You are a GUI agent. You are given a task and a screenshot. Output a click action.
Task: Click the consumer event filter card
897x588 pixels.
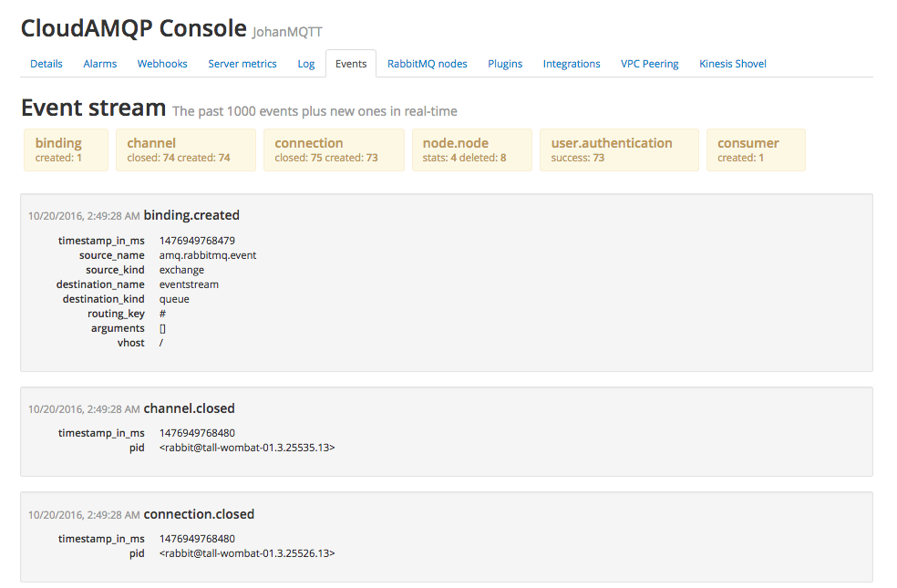[x=757, y=150]
